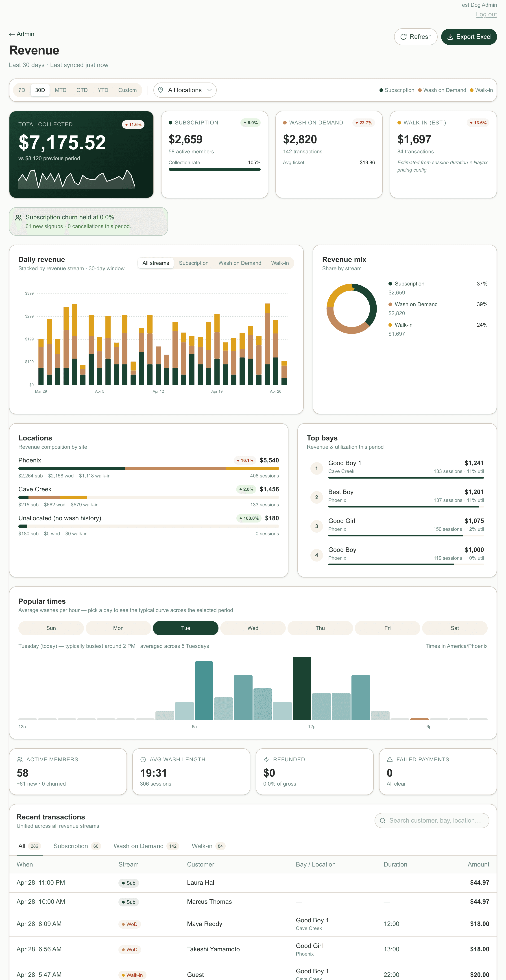Click the Export Excel button

tap(469, 37)
